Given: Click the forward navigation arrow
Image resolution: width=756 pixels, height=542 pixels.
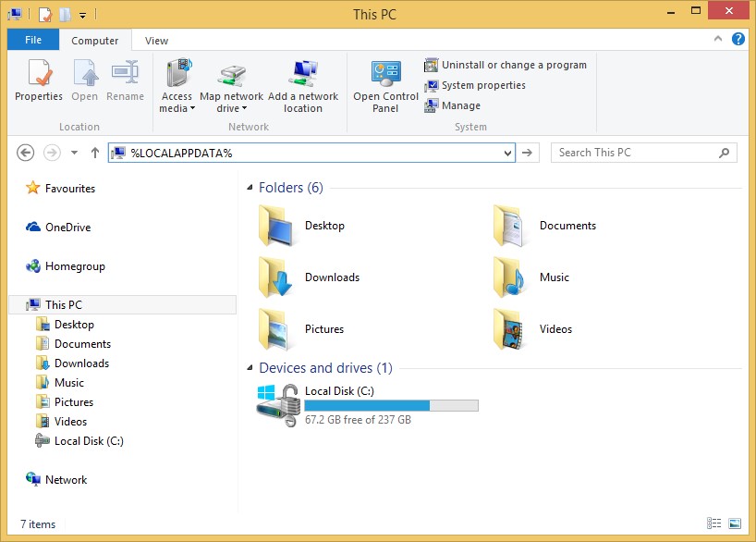Looking at the screenshot, I should (52, 153).
